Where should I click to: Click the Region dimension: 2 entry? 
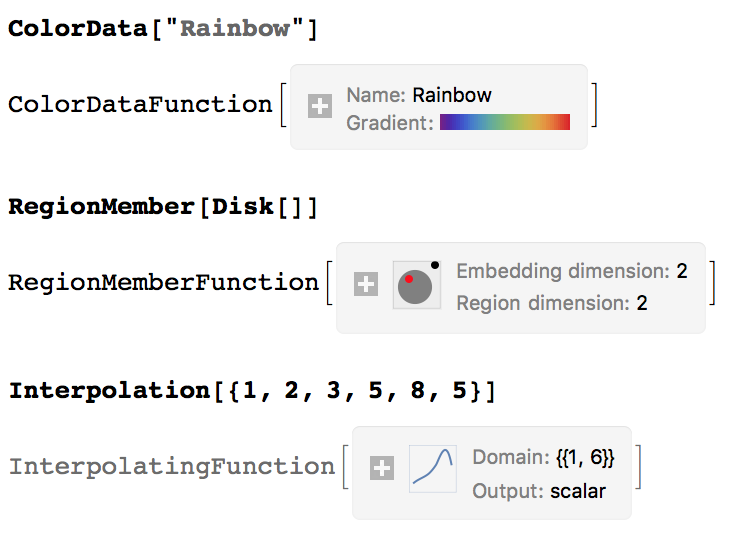click(x=552, y=303)
